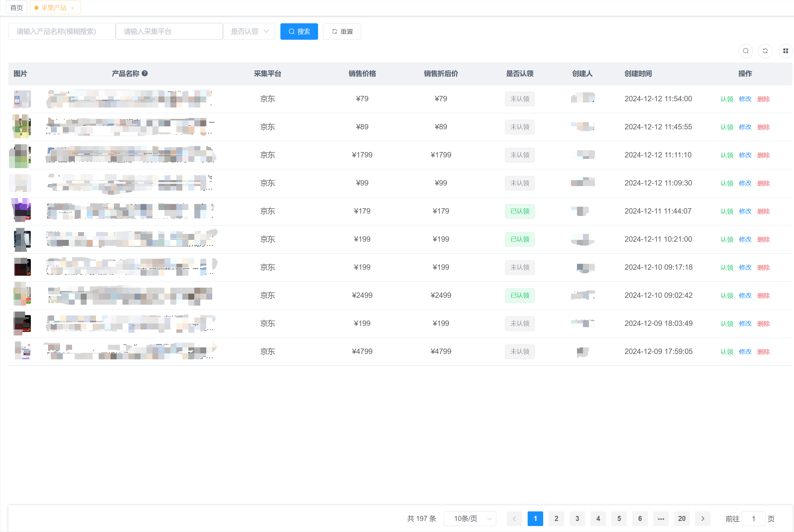
Task: Go to next page arrow
Action: [703, 519]
